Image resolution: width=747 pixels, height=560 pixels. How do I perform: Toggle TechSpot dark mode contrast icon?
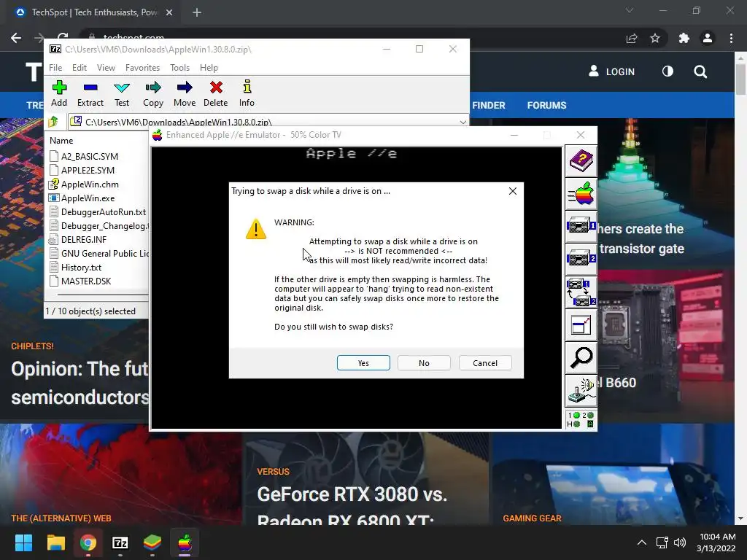tap(667, 71)
